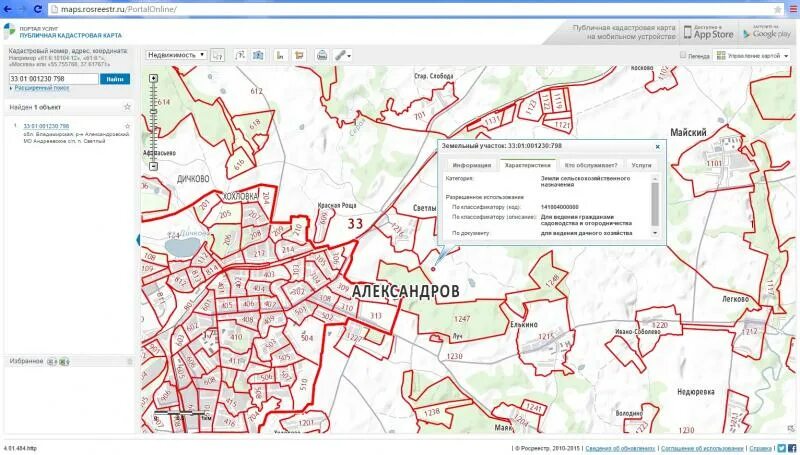This screenshot has height=455, width=800.
Task: Click the АЛЕКСАНДРОВ city label on map
Action: coord(406,291)
